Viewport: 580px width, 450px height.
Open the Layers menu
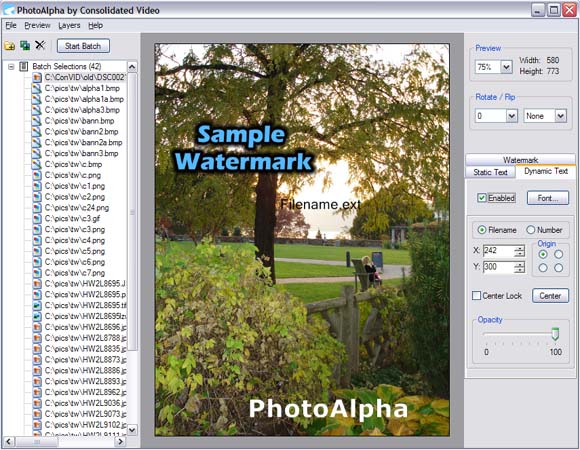click(x=69, y=26)
